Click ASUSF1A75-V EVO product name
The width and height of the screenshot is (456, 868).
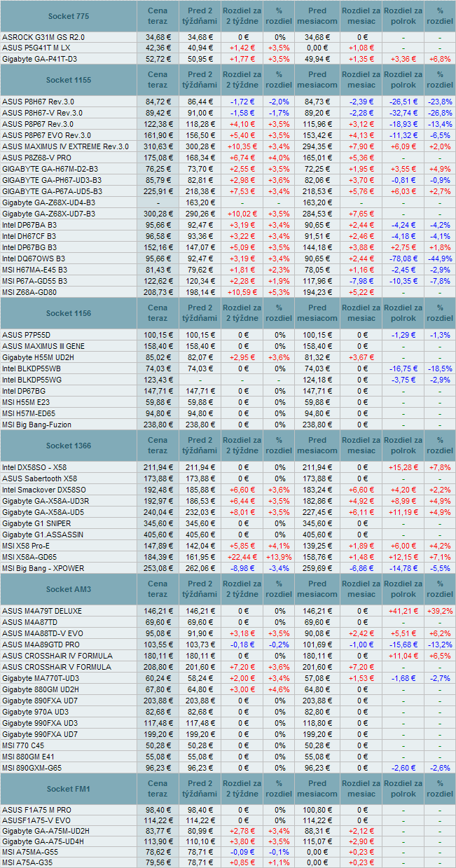point(36,821)
